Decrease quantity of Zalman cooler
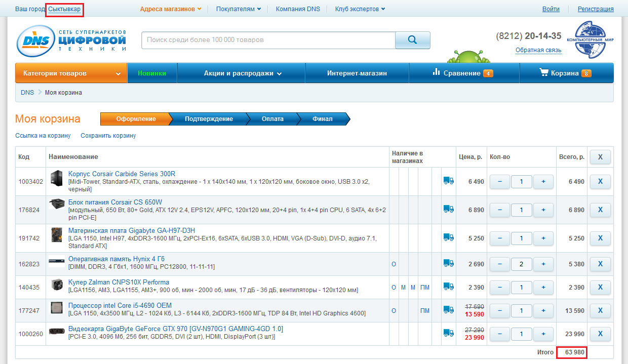628x364 pixels. pos(500,287)
